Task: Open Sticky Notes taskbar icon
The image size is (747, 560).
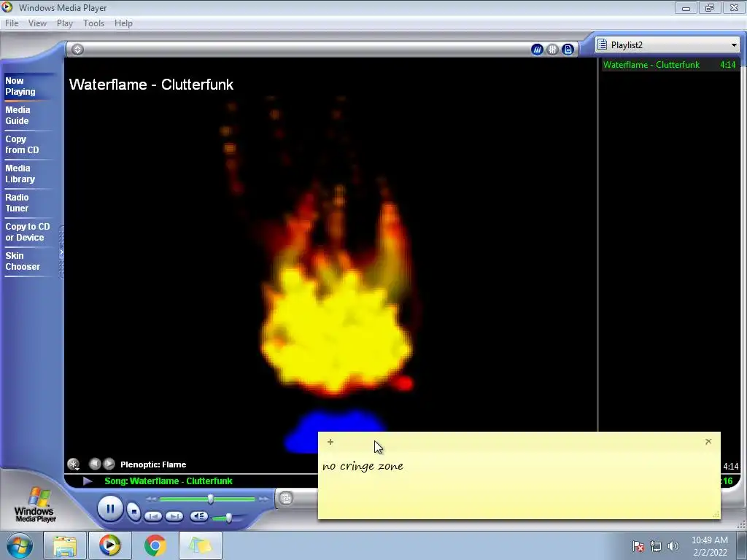Action: 200,545
